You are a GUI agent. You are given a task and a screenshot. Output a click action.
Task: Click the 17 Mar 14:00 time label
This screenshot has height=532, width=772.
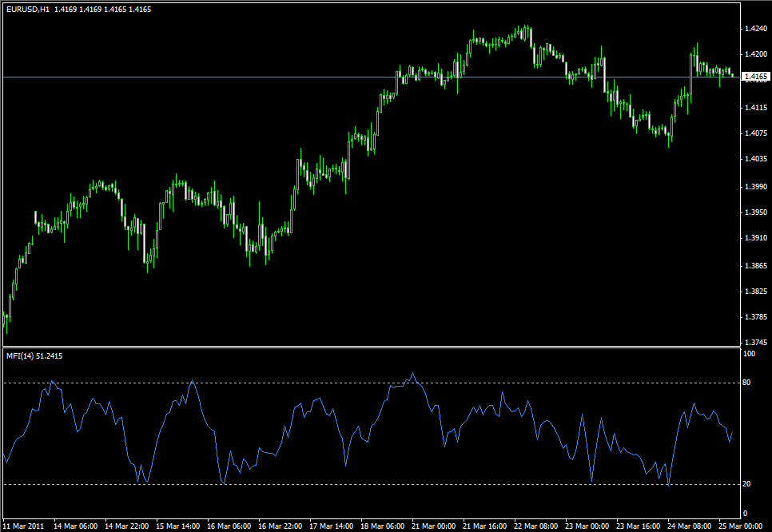pos(332,526)
